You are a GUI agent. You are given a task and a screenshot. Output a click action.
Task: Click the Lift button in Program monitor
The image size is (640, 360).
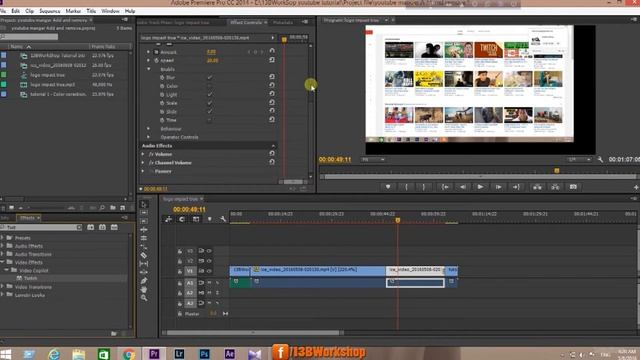[537, 187]
